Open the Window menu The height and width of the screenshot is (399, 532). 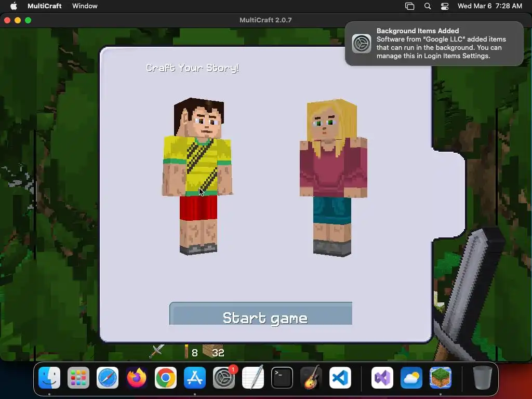85,6
